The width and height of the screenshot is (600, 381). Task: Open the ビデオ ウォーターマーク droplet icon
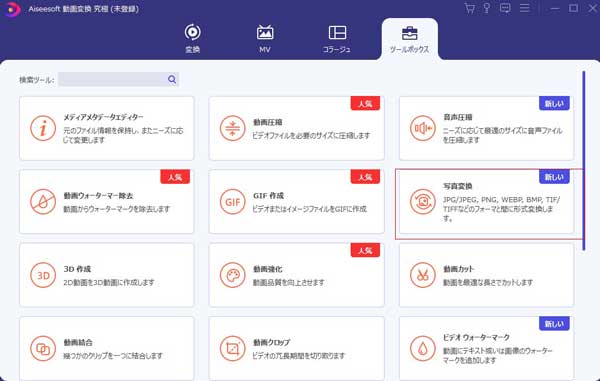click(422, 348)
